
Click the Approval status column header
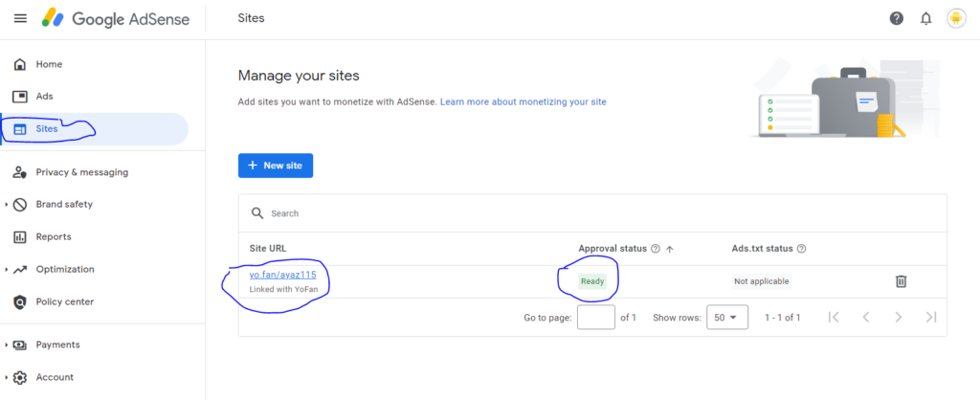pos(612,249)
